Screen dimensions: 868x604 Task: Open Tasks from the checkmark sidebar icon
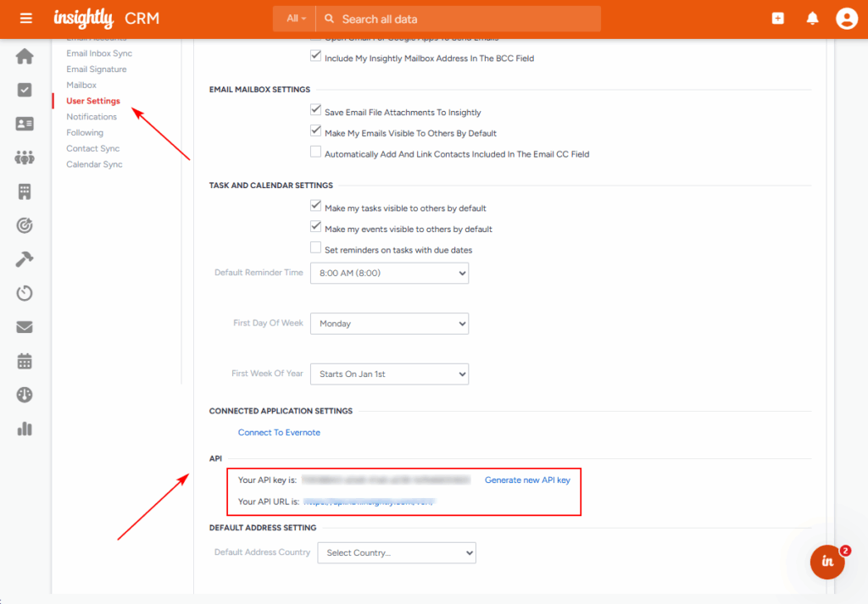[25, 90]
